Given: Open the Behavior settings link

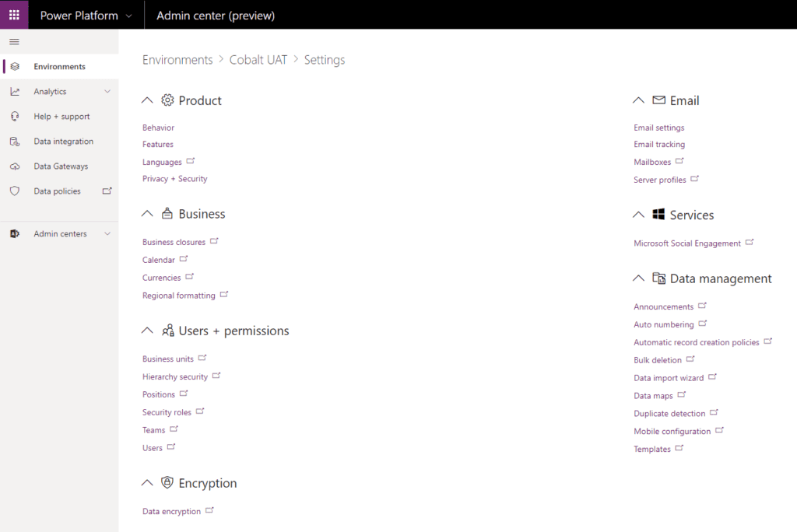Looking at the screenshot, I should click(x=158, y=128).
